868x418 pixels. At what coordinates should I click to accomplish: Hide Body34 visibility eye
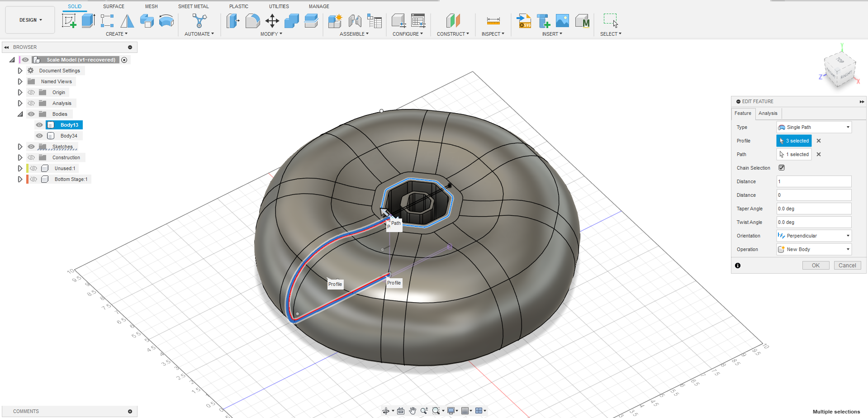pyautogui.click(x=39, y=136)
